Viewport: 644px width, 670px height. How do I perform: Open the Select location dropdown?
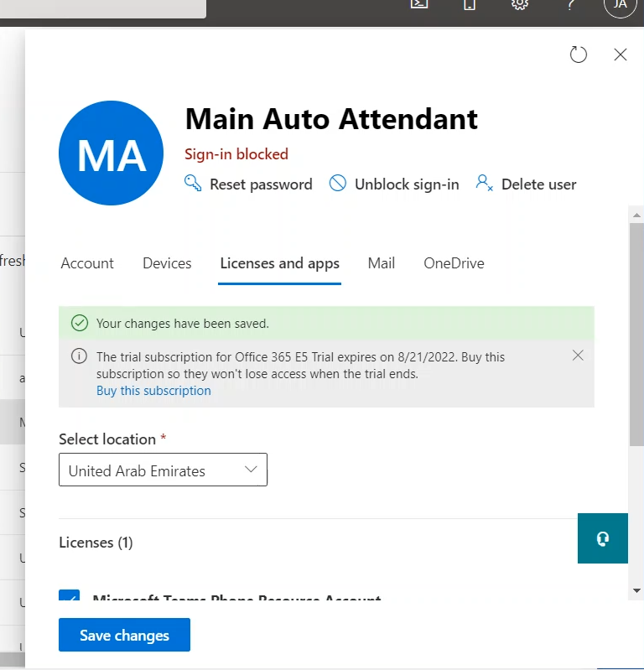163,470
